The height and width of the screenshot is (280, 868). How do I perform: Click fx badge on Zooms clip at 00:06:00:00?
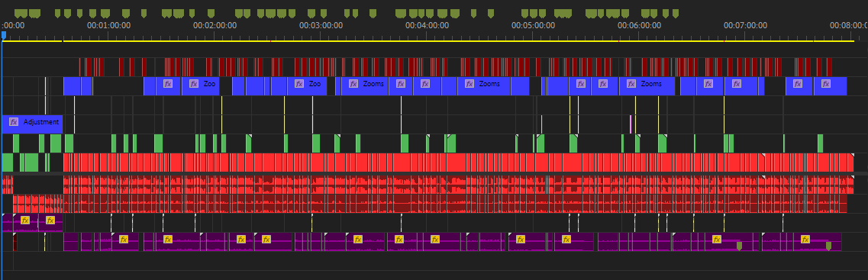pos(631,84)
